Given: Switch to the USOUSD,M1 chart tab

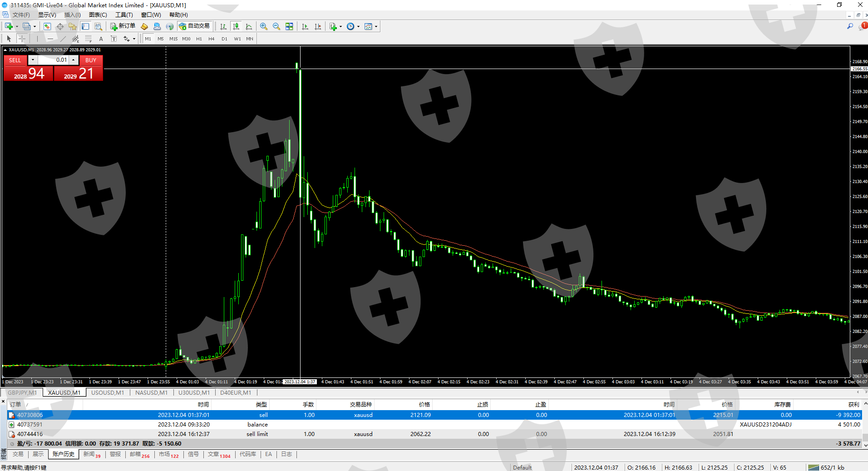Looking at the screenshot, I should [x=108, y=392].
